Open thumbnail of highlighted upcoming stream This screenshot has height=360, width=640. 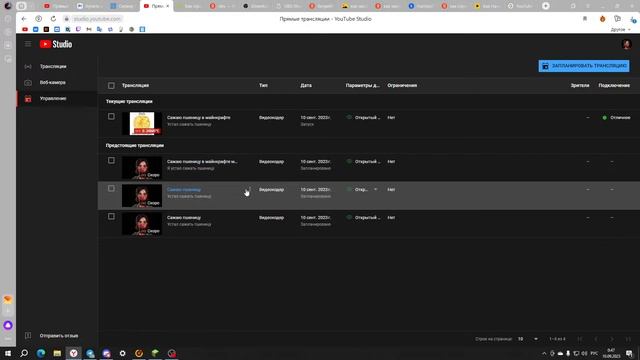[x=142, y=196]
